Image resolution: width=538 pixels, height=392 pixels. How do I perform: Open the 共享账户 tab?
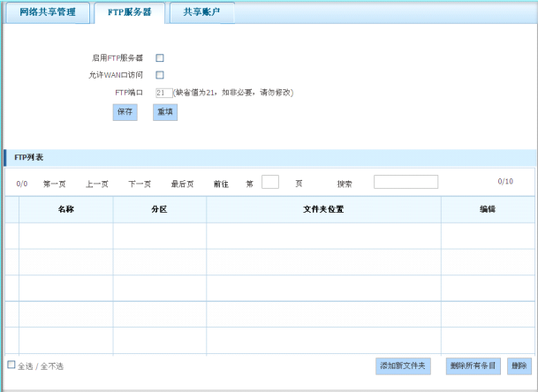click(201, 12)
